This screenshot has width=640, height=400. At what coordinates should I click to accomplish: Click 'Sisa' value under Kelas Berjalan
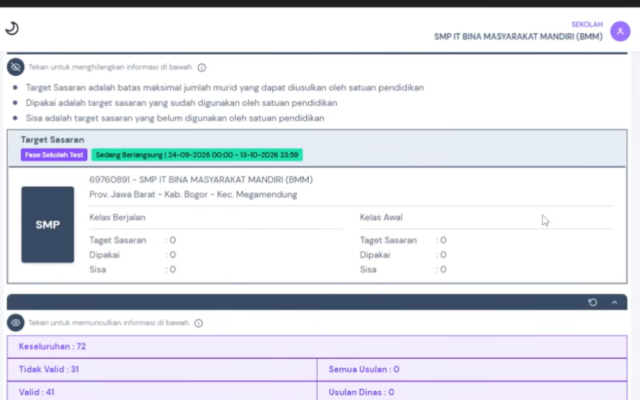(173, 269)
